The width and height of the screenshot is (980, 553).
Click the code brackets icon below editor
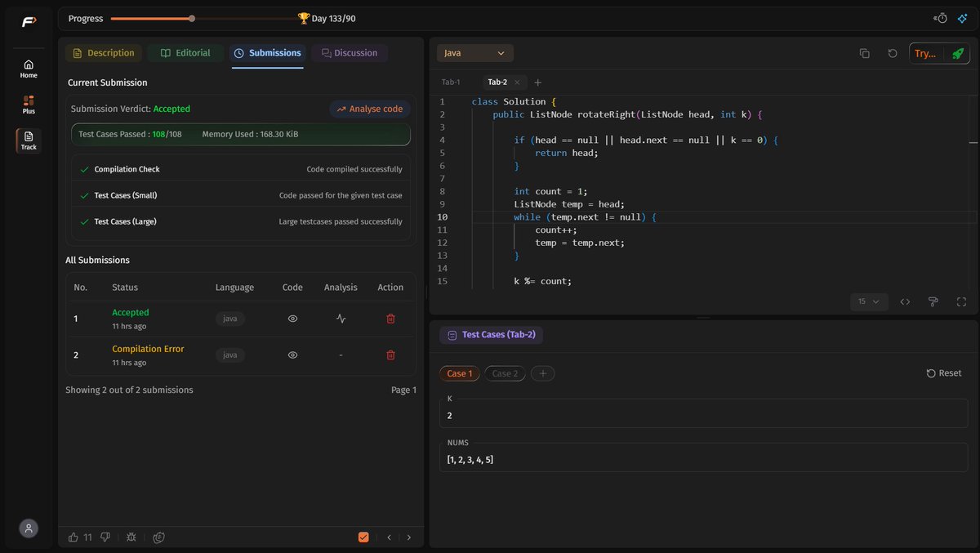(905, 301)
